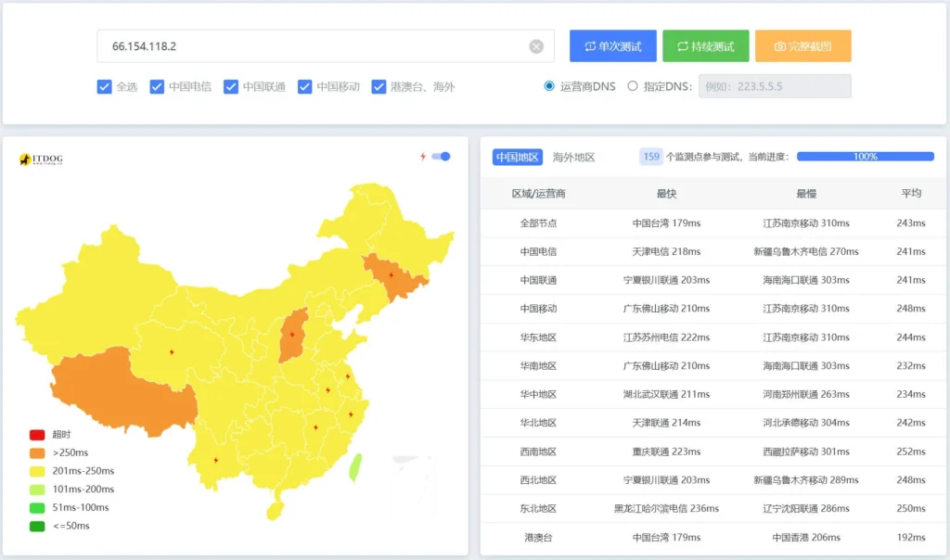Click the 河北承德移动 304ms cell
This screenshot has height=560, width=950.
806,423
